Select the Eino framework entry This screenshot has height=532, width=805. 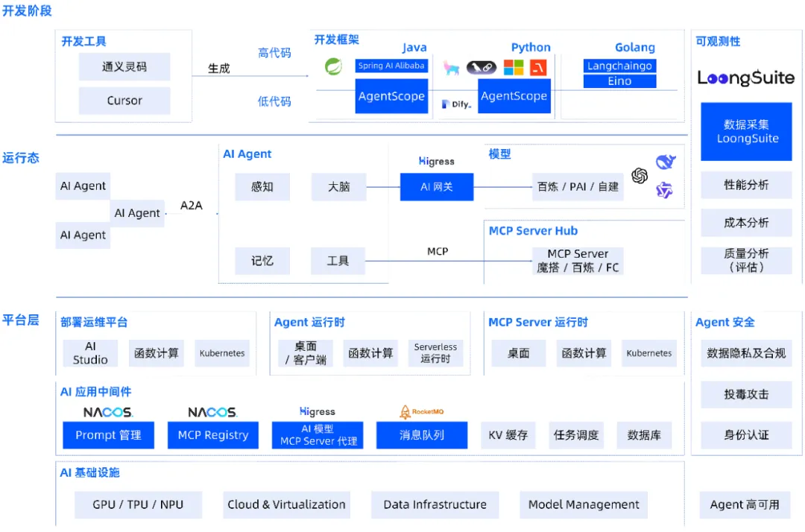tap(619, 81)
